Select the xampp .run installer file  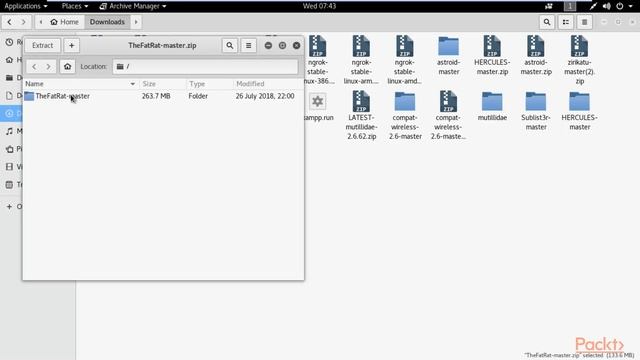(x=318, y=107)
